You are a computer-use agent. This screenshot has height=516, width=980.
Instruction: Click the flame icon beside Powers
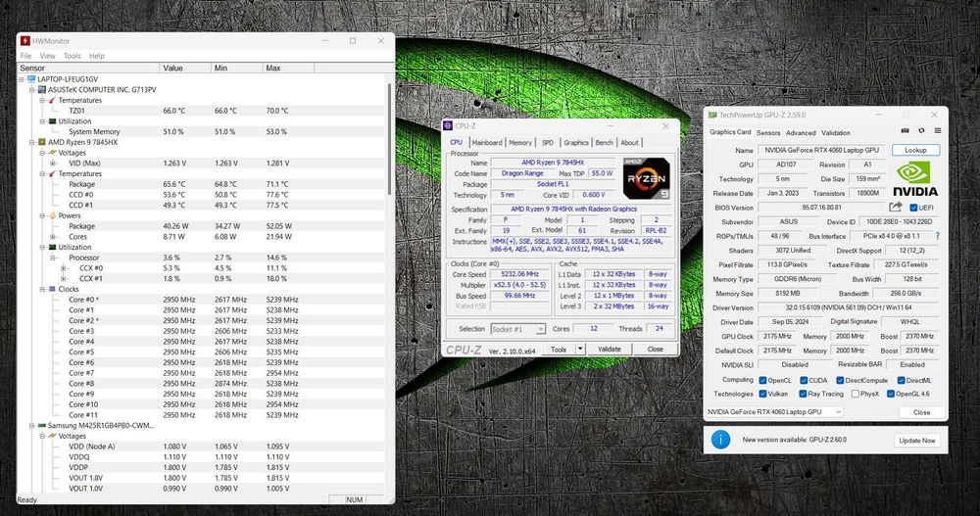coord(53,215)
